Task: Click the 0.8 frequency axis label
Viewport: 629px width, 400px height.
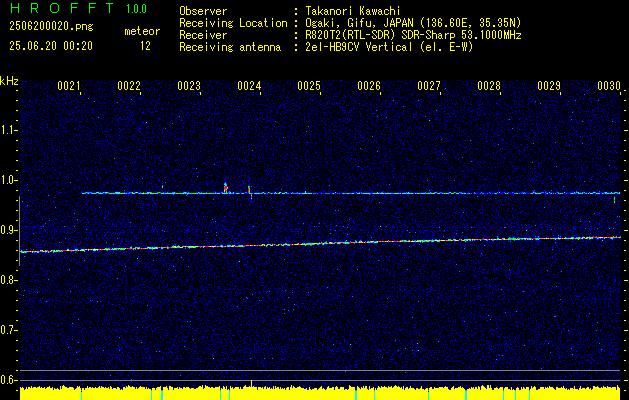Action: coord(8,280)
